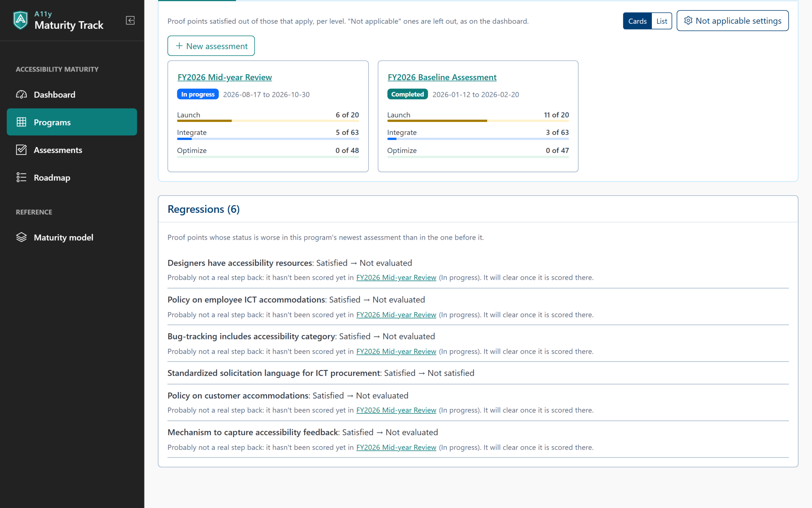Click the Regressions (6) heading
The width and height of the screenshot is (812, 508).
[x=203, y=209]
